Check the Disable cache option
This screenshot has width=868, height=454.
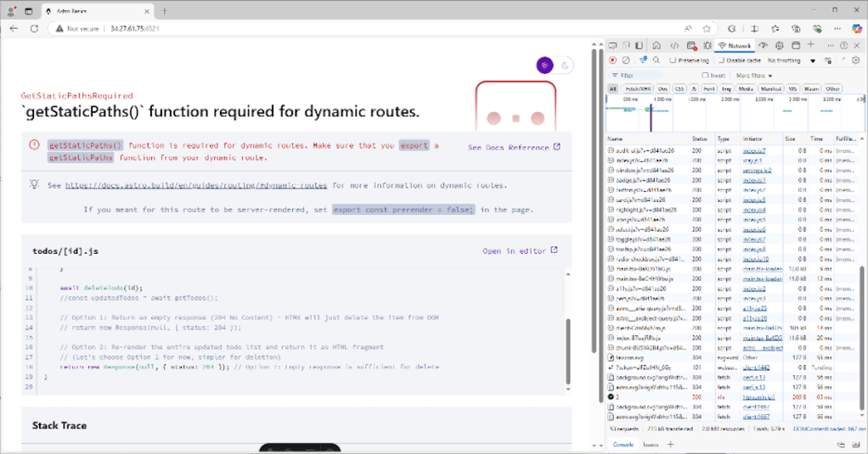[722, 60]
